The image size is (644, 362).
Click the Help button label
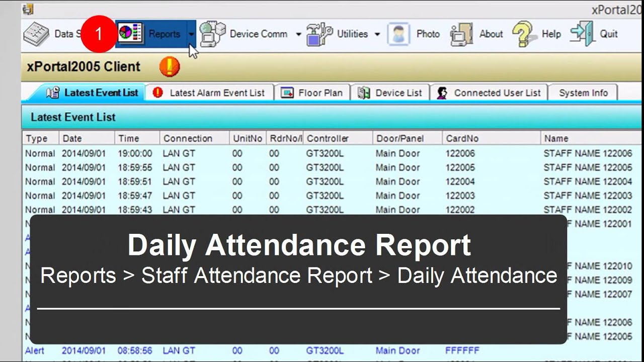pos(551,34)
